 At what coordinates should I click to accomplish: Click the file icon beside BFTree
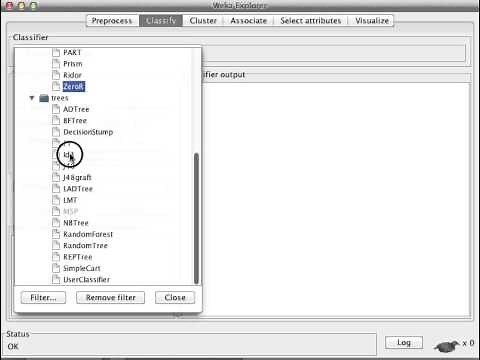pyautogui.click(x=56, y=120)
